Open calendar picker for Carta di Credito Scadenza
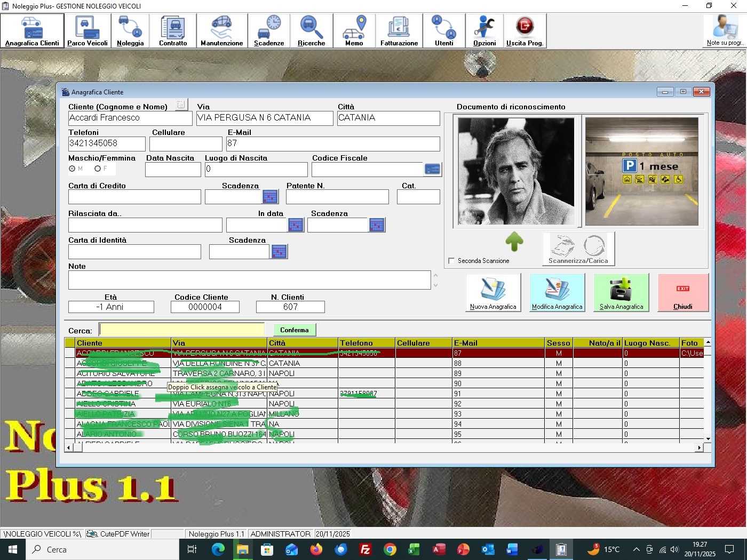 [x=270, y=197]
